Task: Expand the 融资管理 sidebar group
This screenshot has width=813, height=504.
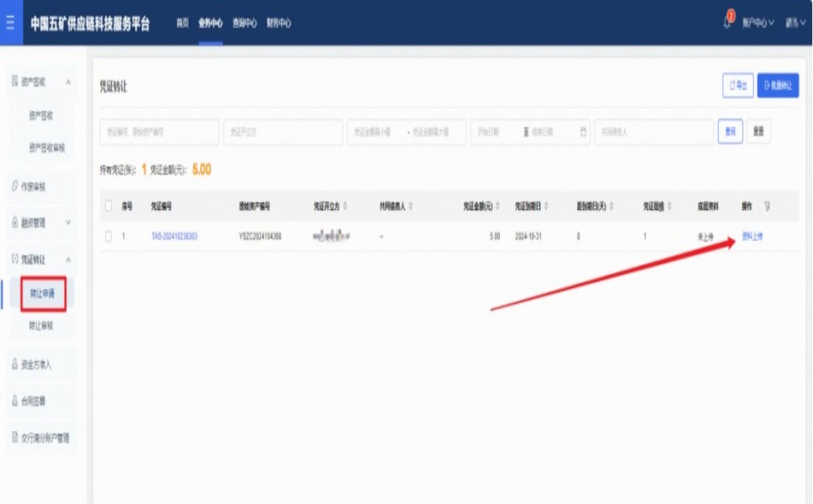Action: (x=68, y=223)
